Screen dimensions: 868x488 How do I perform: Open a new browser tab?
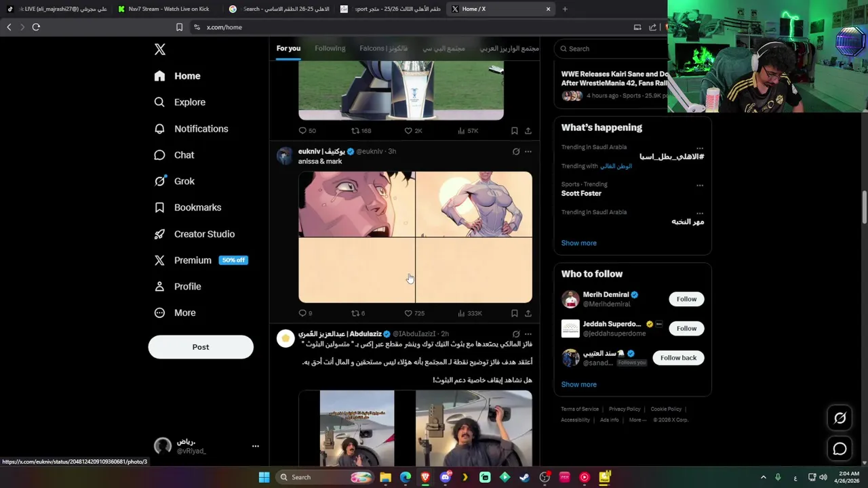pyautogui.click(x=565, y=9)
